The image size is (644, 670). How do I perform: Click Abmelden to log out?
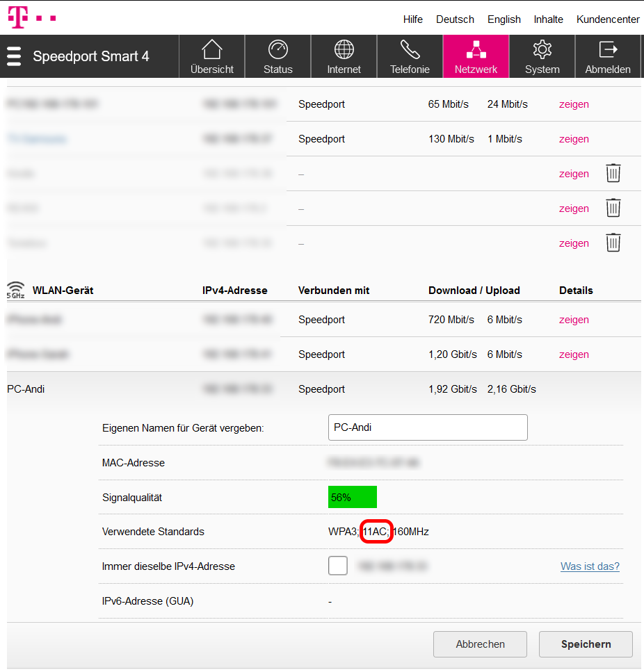click(x=608, y=56)
